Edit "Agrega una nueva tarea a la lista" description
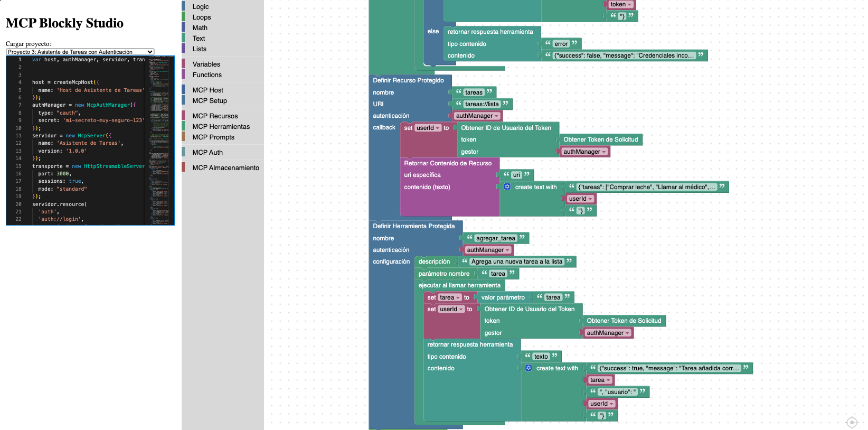This screenshot has width=868, height=430. pos(517,261)
